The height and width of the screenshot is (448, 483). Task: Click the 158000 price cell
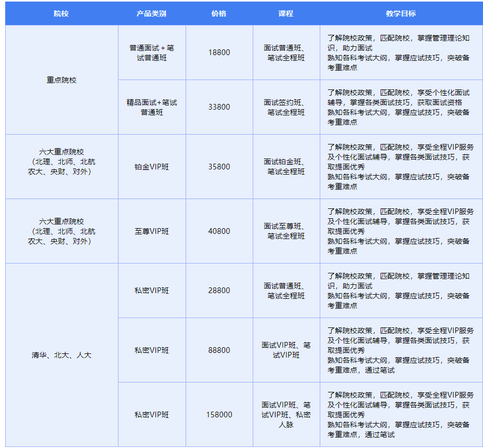tap(219, 415)
